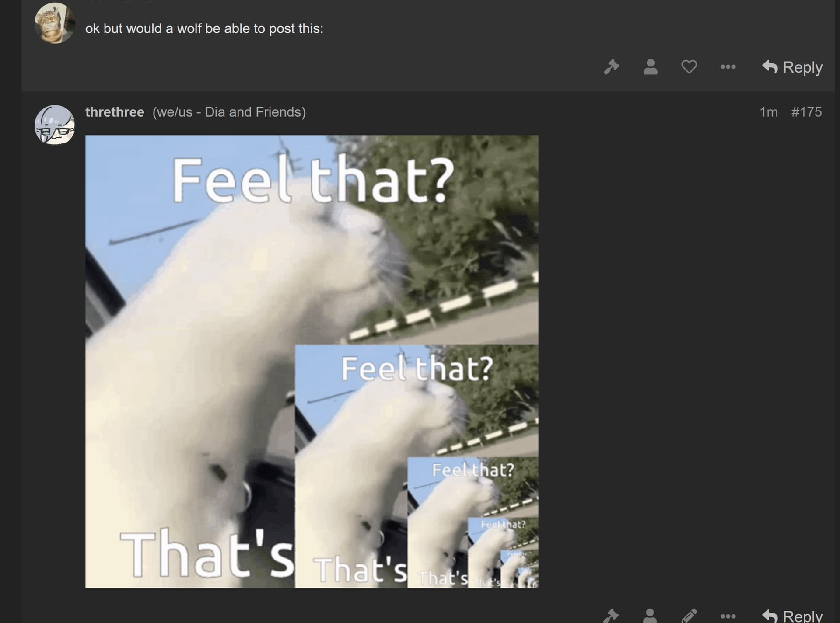Click the reply arrow icon on threthree's post
840x623 pixels.
[x=770, y=616]
